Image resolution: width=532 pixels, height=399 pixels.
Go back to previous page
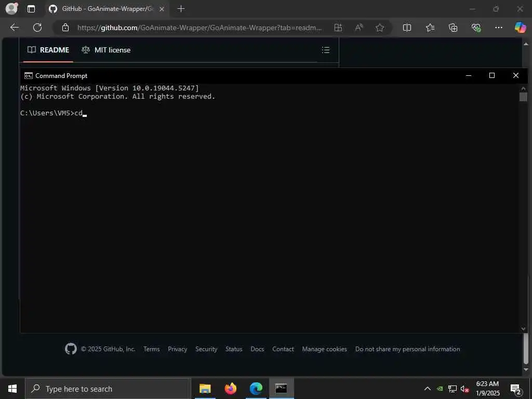pos(14,28)
